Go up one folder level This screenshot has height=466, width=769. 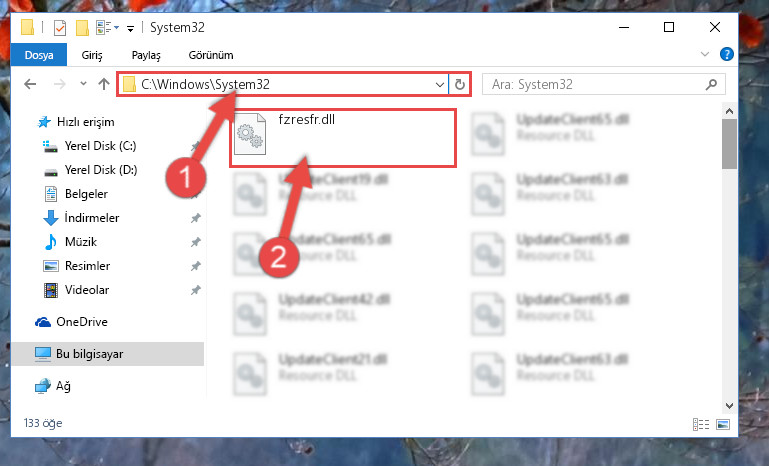pyautogui.click(x=103, y=84)
